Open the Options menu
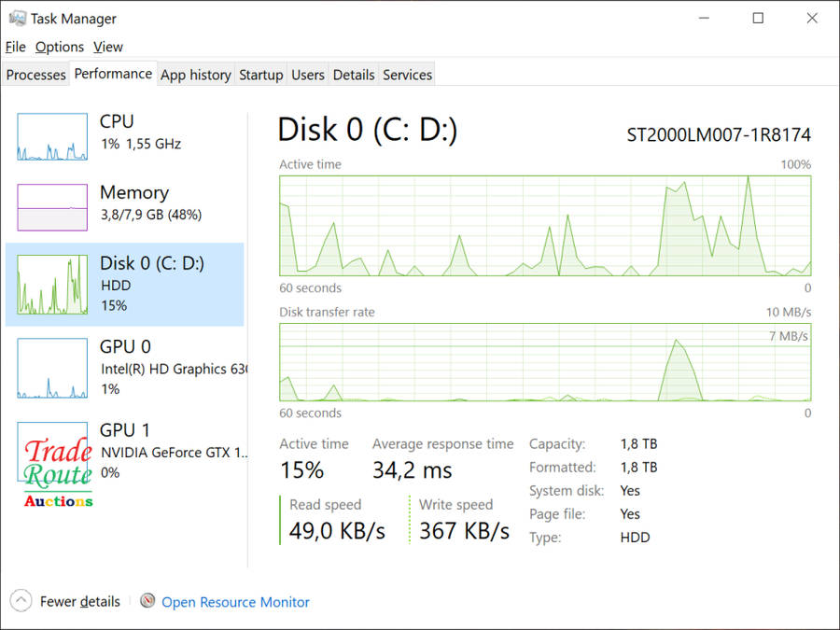The image size is (840, 630). point(60,47)
